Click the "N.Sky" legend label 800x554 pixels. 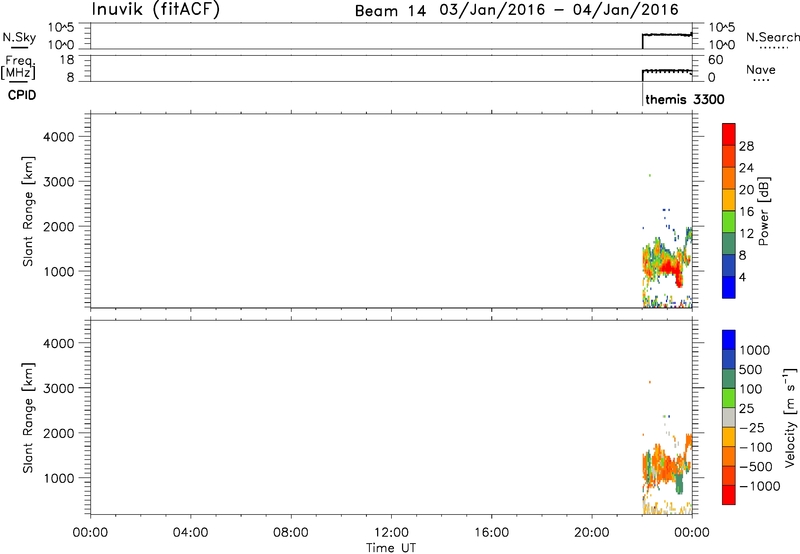pos(19,37)
